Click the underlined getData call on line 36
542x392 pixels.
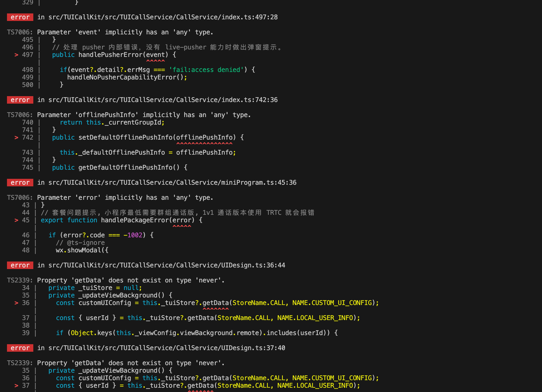coord(216,303)
